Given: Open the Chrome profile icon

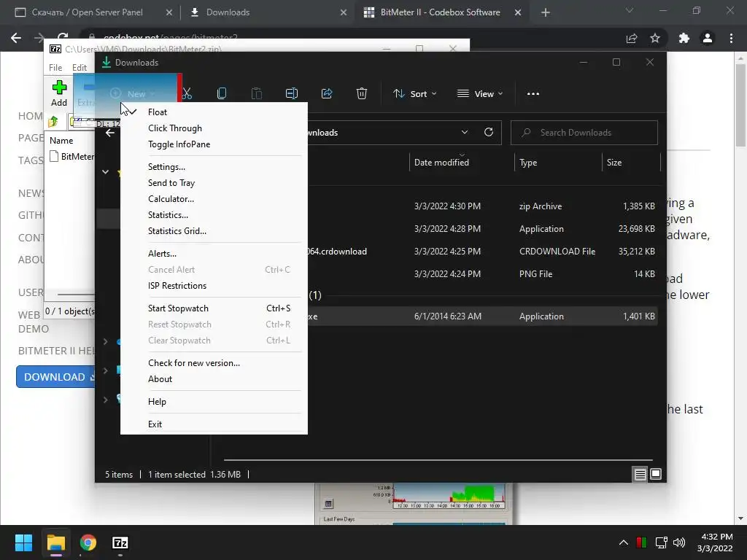Looking at the screenshot, I should point(708,38).
